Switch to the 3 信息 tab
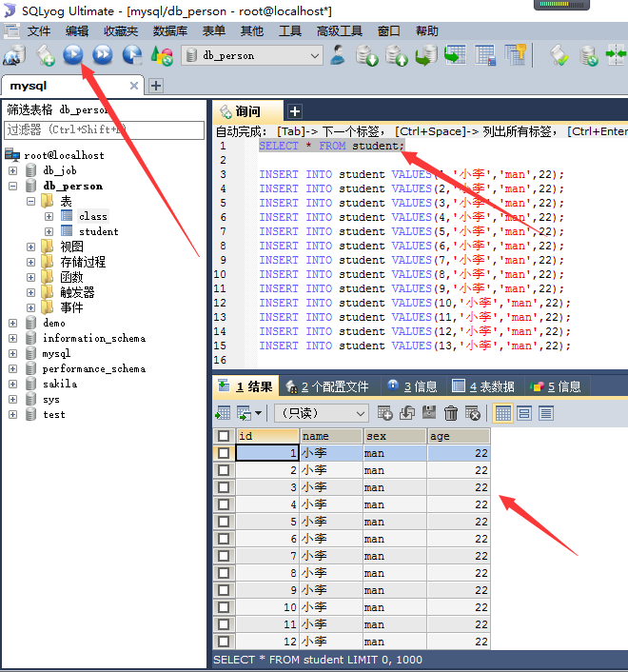This screenshot has height=672, width=628. click(x=412, y=386)
